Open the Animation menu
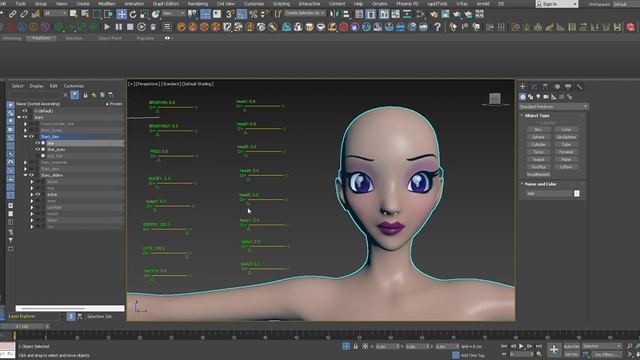 134,4
